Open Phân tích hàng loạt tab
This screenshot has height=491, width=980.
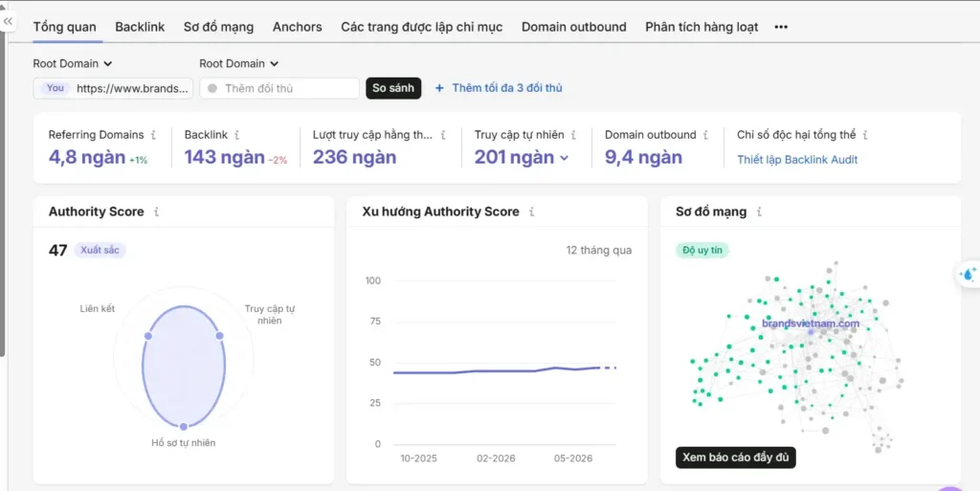tap(702, 27)
